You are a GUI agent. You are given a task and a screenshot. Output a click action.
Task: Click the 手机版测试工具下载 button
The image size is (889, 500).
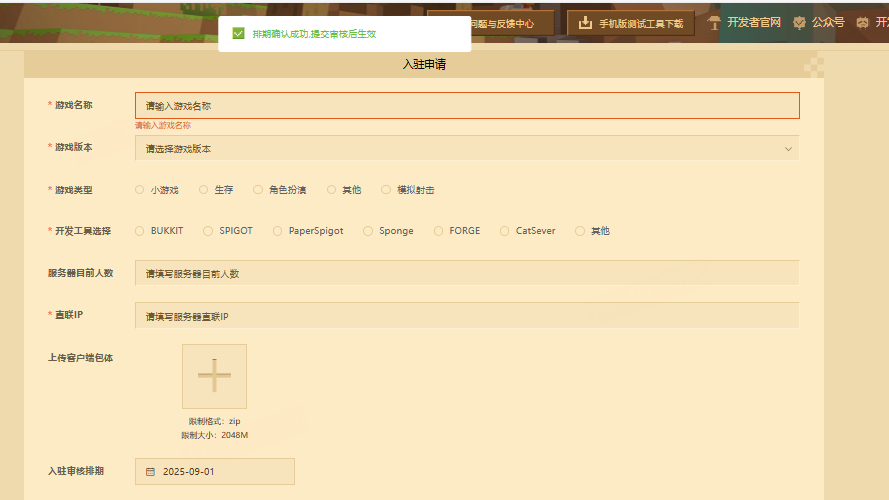(x=631, y=22)
